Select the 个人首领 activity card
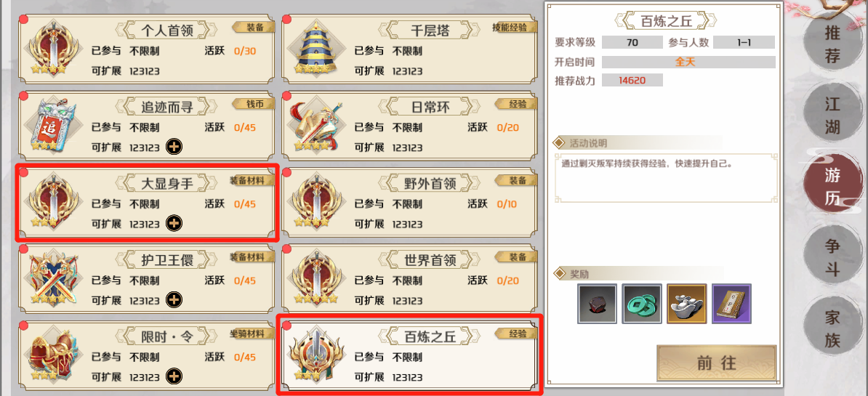This screenshot has height=396, width=868. (146, 49)
